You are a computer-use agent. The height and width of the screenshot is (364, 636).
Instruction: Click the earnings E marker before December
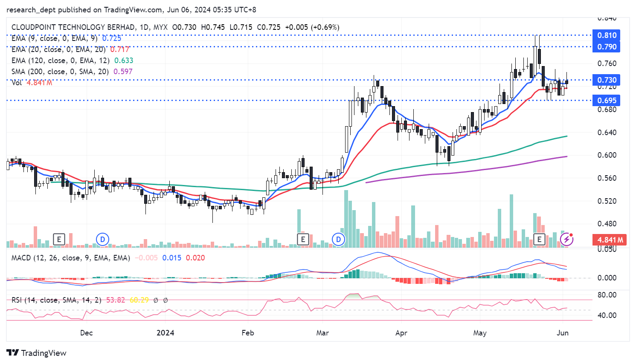(x=59, y=239)
